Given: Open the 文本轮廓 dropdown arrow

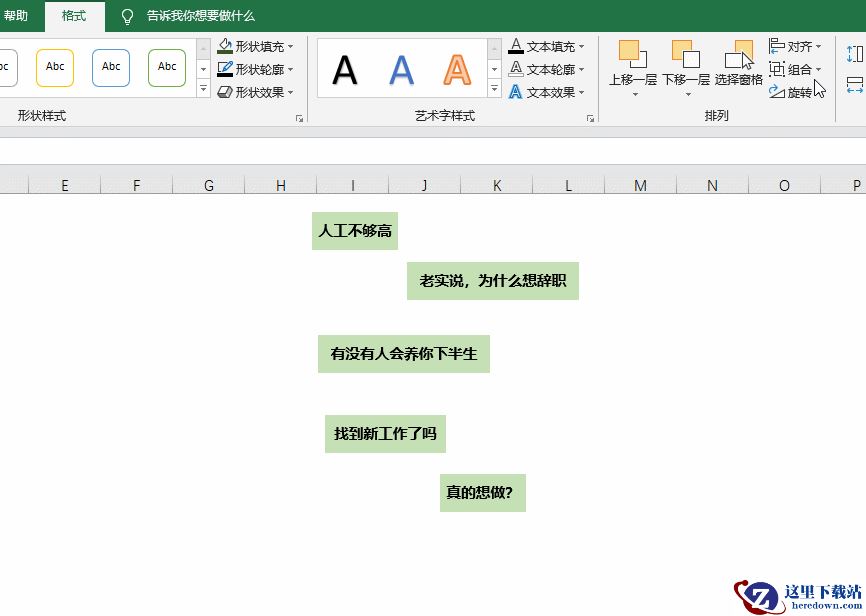Looking at the screenshot, I should (x=582, y=70).
